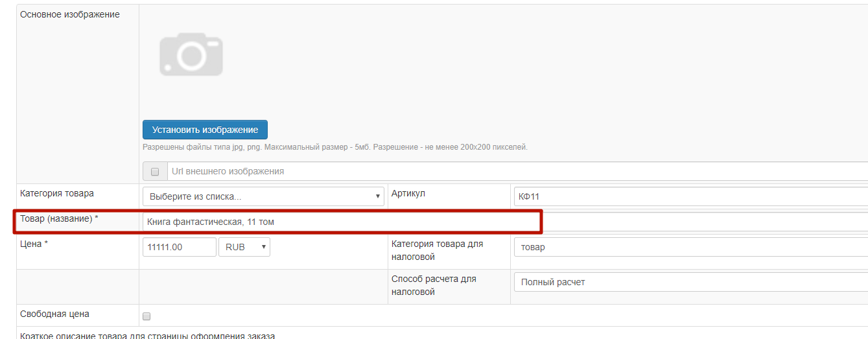868x339 pixels.
Task: Click the 'Категория товара для налоговой' label
Action: 437,250
